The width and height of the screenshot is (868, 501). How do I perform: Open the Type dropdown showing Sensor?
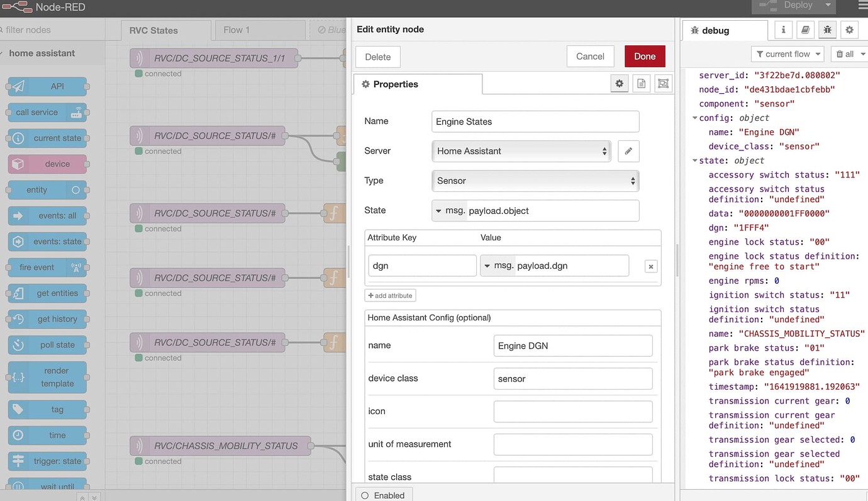click(x=535, y=181)
